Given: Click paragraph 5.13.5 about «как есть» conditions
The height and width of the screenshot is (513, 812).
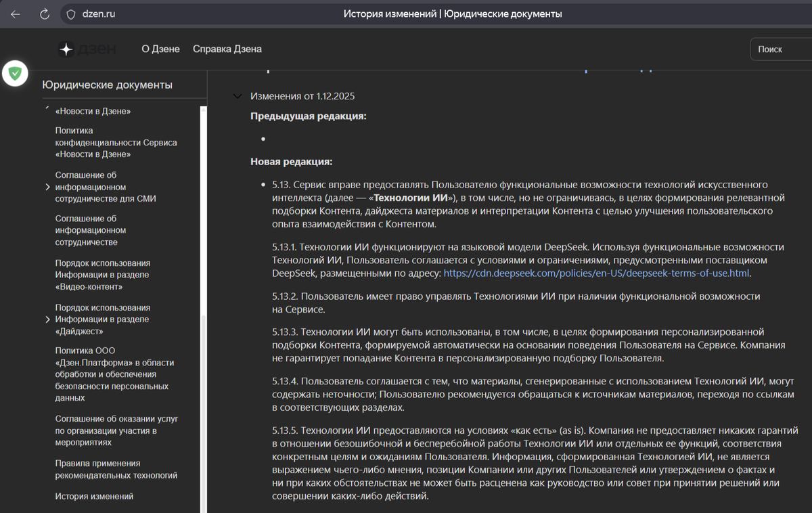Looking at the screenshot, I should point(535,463).
